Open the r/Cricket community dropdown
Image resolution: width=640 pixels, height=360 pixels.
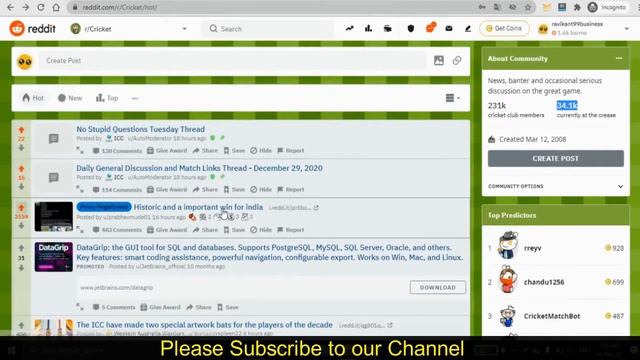coord(129,29)
